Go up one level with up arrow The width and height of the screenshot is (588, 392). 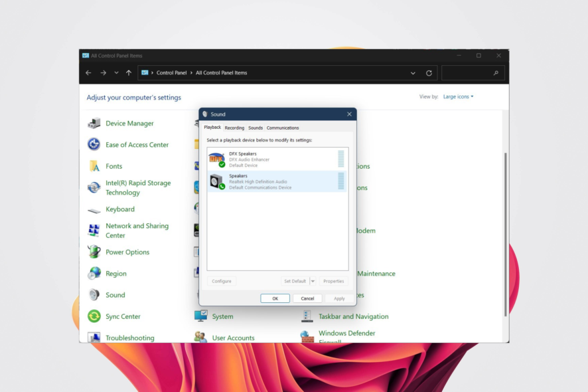[129, 73]
